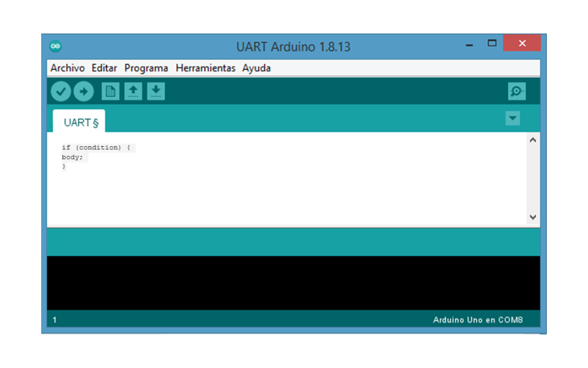
Task: Click the editor scrollbar up arrow
Action: pos(533,140)
